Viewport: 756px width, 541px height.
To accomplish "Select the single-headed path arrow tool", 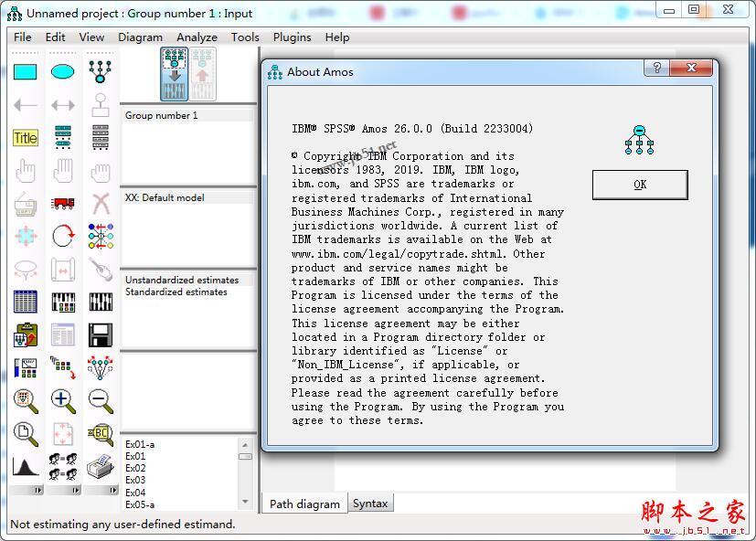I will [x=25, y=104].
